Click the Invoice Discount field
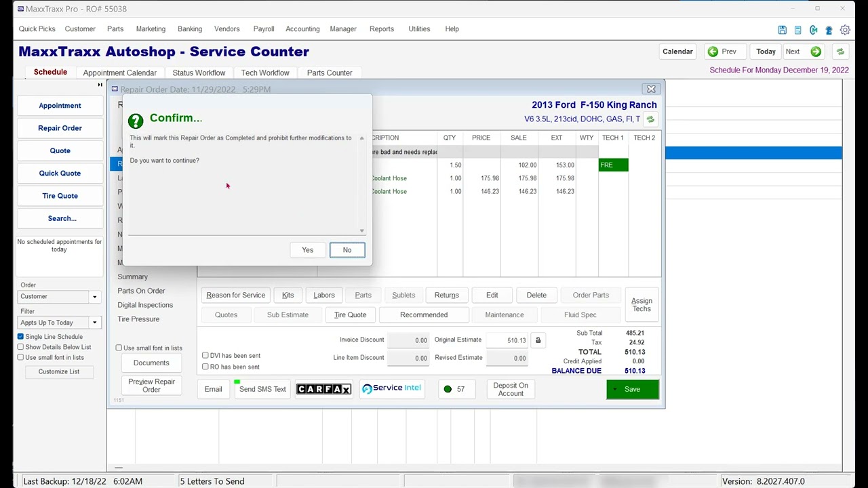This screenshot has height=488, width=868. click(x=408, y=340)
